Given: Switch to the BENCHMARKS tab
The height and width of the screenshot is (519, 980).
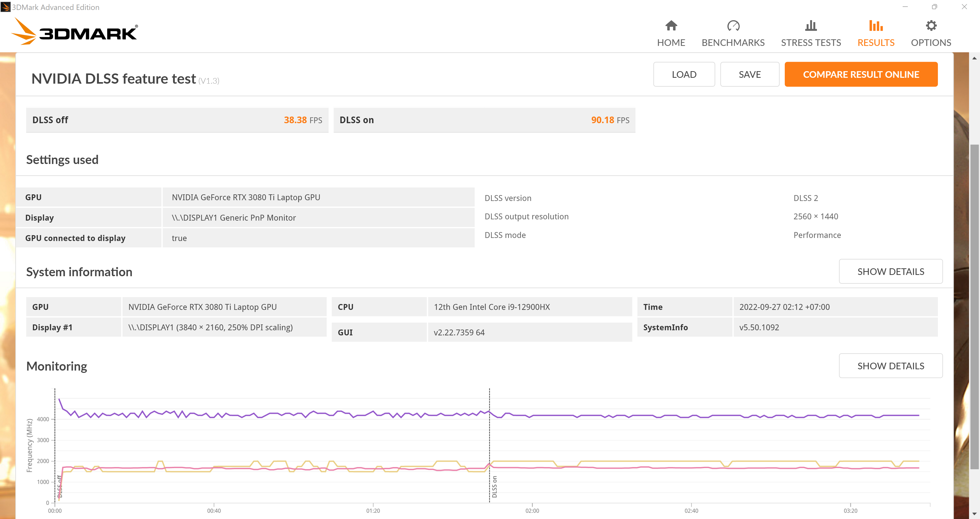Looking at the screenshot, I should tap(733, 43).
